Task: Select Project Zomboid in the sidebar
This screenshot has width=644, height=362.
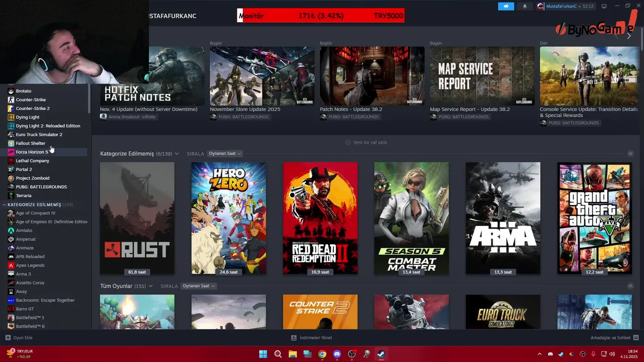Action: pos(33,178)
